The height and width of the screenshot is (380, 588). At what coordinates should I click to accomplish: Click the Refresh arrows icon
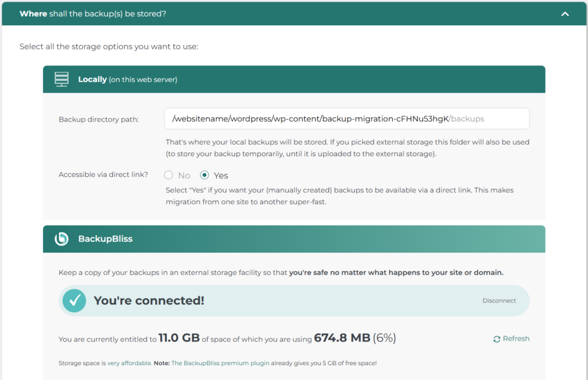click(x=497, y=339)
